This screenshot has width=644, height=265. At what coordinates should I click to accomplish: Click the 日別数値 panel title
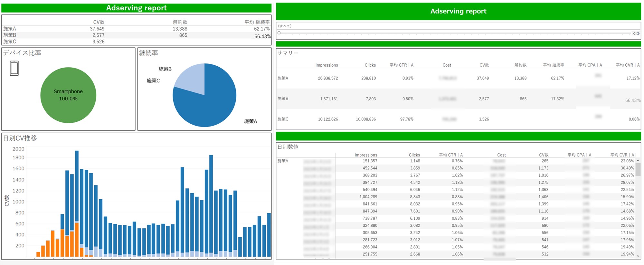pos(288,147)
